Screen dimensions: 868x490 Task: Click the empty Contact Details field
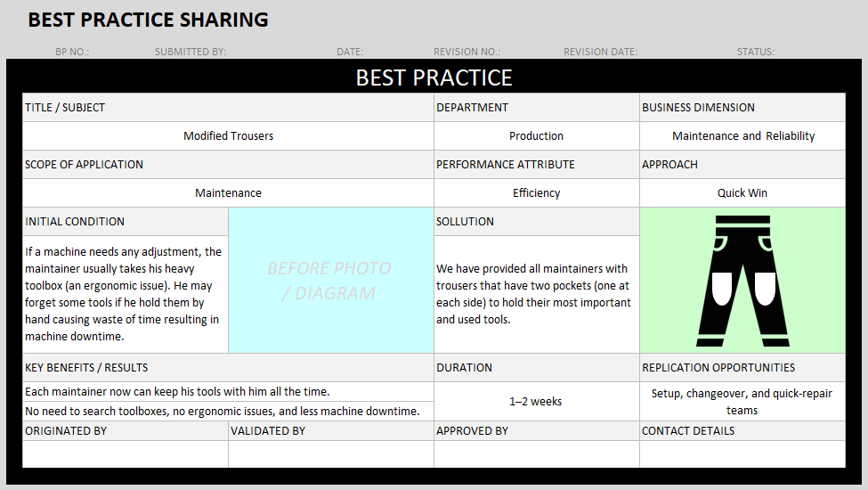(742, 453)
